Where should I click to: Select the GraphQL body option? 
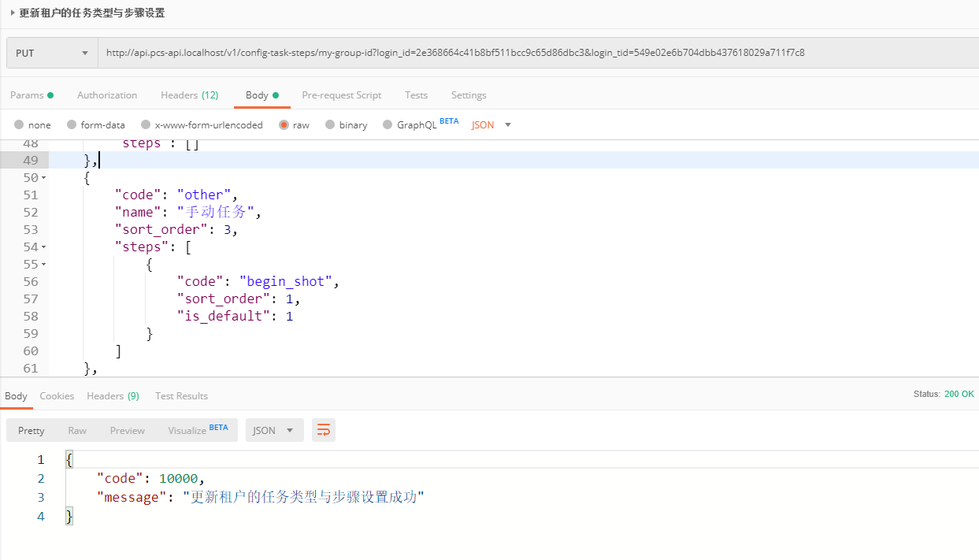click(388, 124)
